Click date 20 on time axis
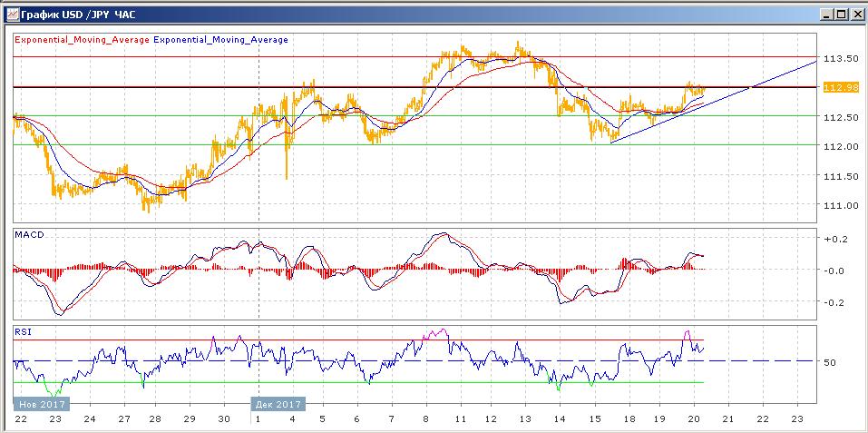Image resolution: width=868 pixels, height=433 pixels. (695, 418)
